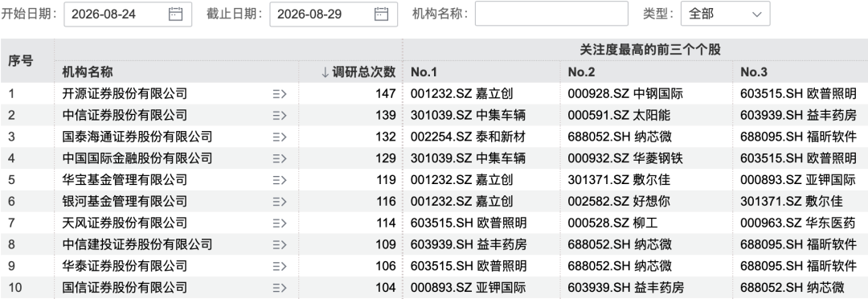868x299 pixels.
Task: Sort by 调研总次数 column header
Action: tap(358, 72)
